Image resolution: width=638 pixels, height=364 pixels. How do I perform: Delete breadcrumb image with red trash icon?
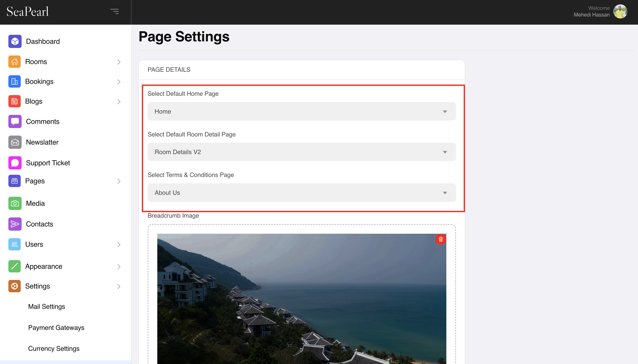tap(441, 239)
